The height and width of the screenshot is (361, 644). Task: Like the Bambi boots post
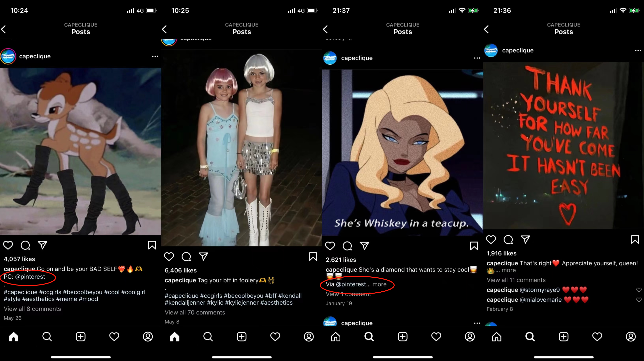pyautogui.click(x=8, y=245)
